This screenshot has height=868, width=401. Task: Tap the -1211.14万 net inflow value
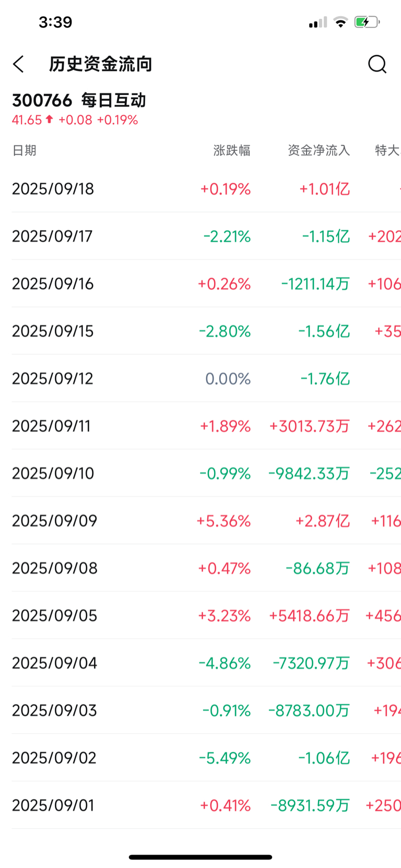point(315,284)
